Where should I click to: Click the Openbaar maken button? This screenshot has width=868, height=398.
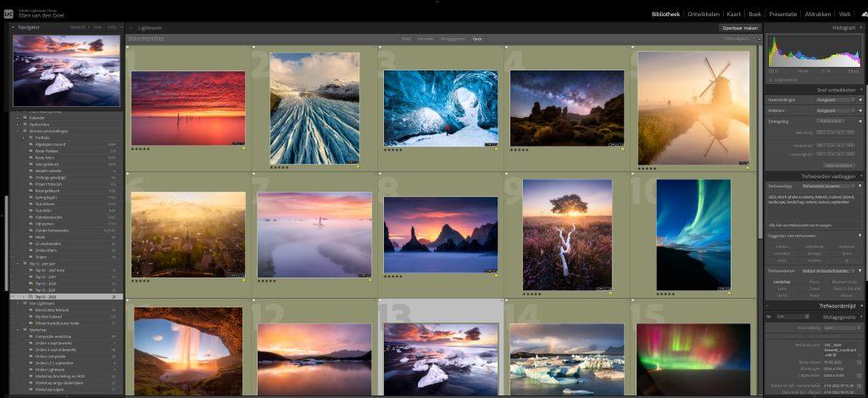click(739, 28)
